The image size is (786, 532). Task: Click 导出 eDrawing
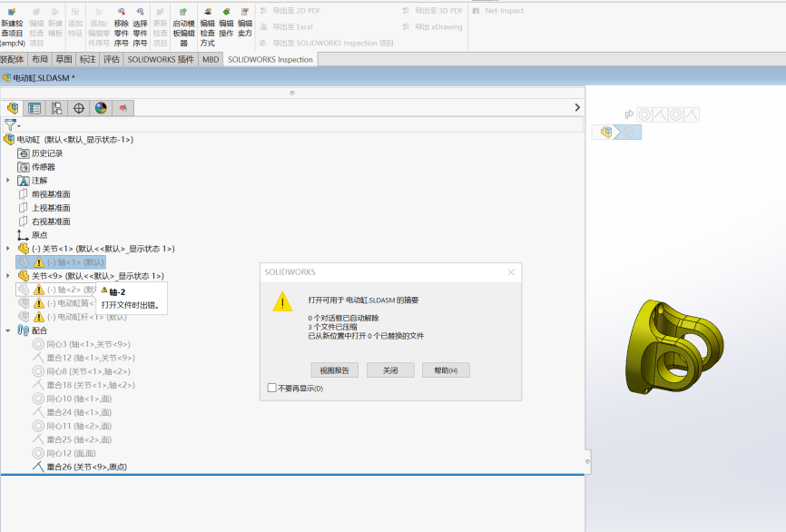tap(432, 27)
